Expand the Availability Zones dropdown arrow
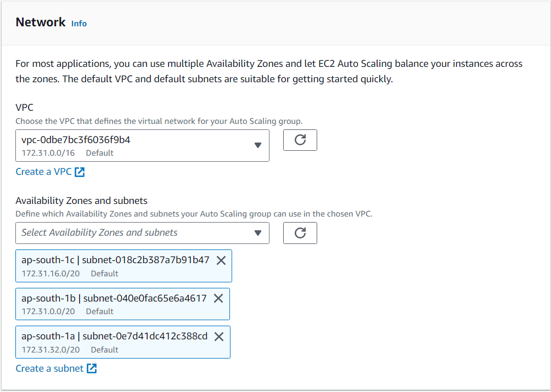 [257, 233]
